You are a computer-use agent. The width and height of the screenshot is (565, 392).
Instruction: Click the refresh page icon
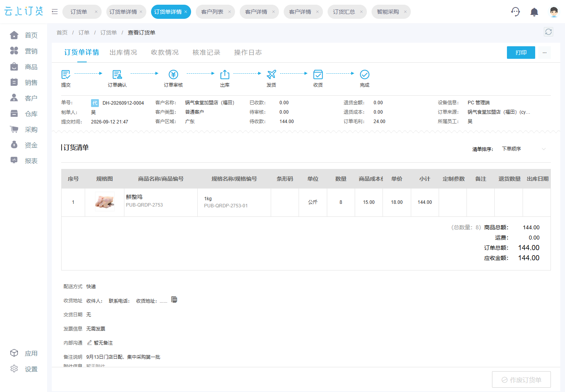(x=549, y=32)
